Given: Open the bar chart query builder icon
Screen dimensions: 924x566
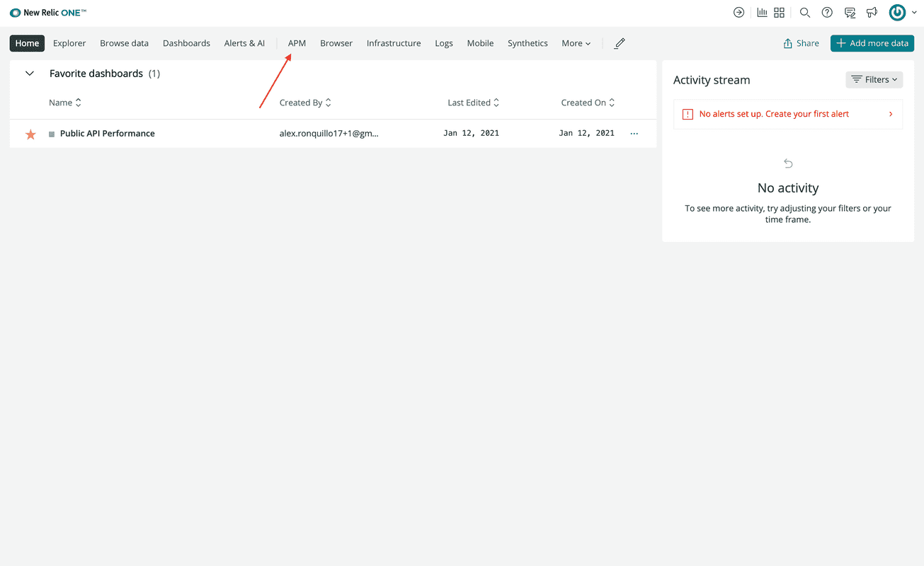Looking at the screenshot, I should tap(763, 12).
